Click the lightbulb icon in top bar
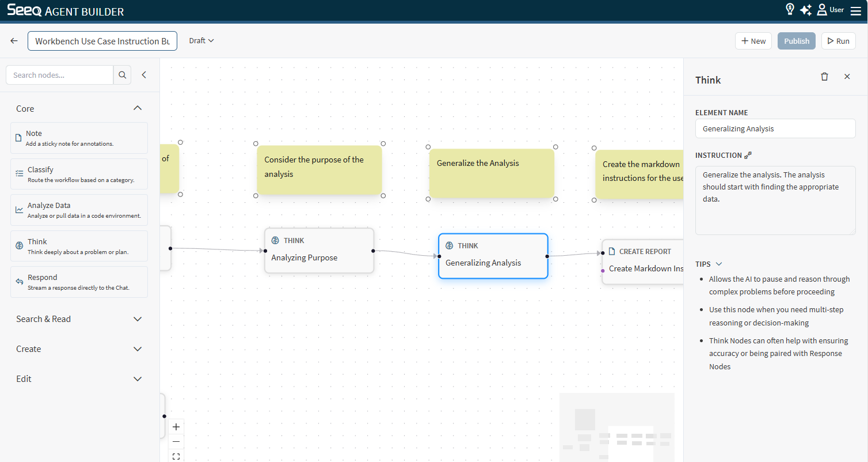Screen dimensions: 868x462 (x=790, y=9)
